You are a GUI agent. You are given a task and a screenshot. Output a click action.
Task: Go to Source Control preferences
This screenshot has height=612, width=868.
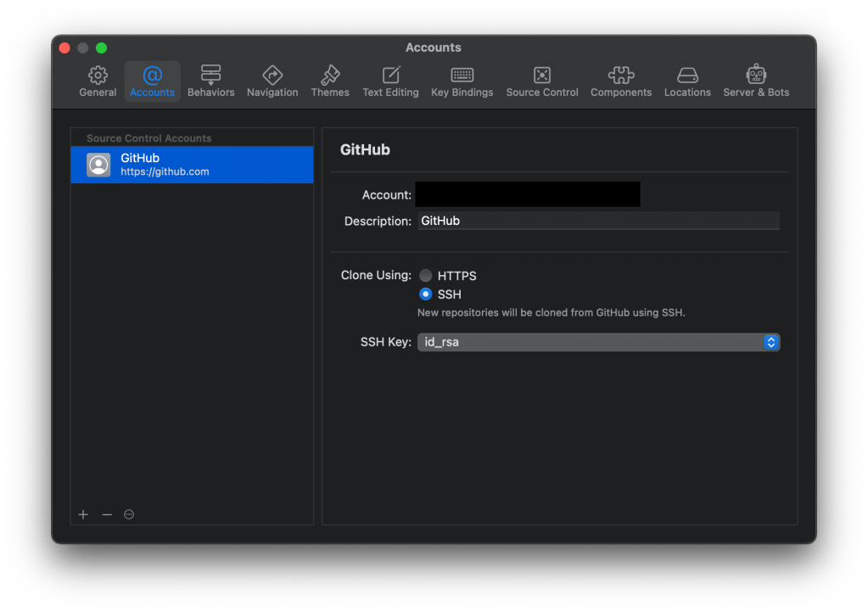pyautogui.click(x=542, y=81)
